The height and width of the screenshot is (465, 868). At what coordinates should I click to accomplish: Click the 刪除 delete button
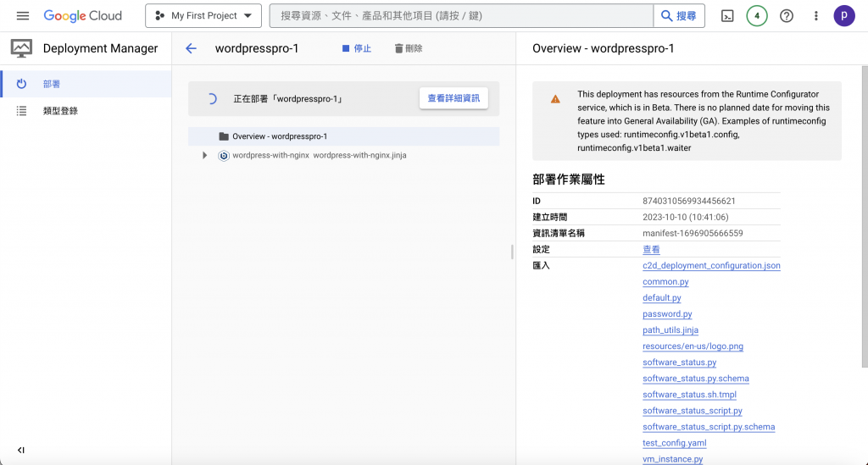click(x=409, y=48)
